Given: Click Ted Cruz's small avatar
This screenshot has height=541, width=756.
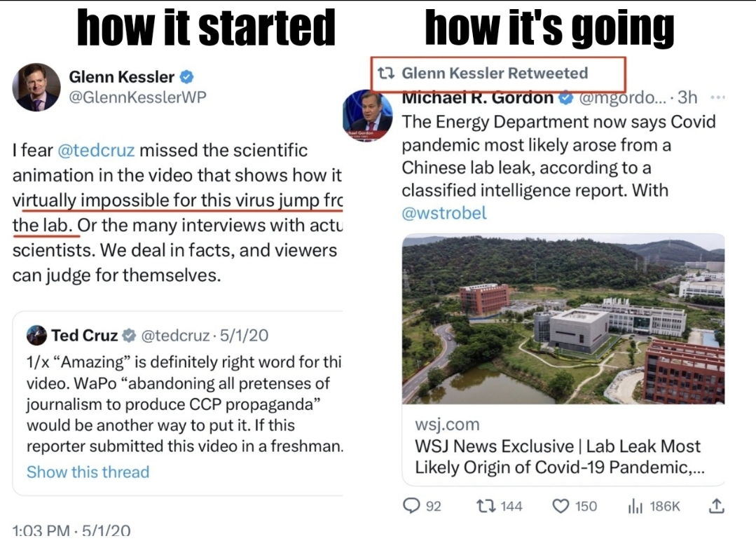Looking at the screenshot, I should click(36, 336).
